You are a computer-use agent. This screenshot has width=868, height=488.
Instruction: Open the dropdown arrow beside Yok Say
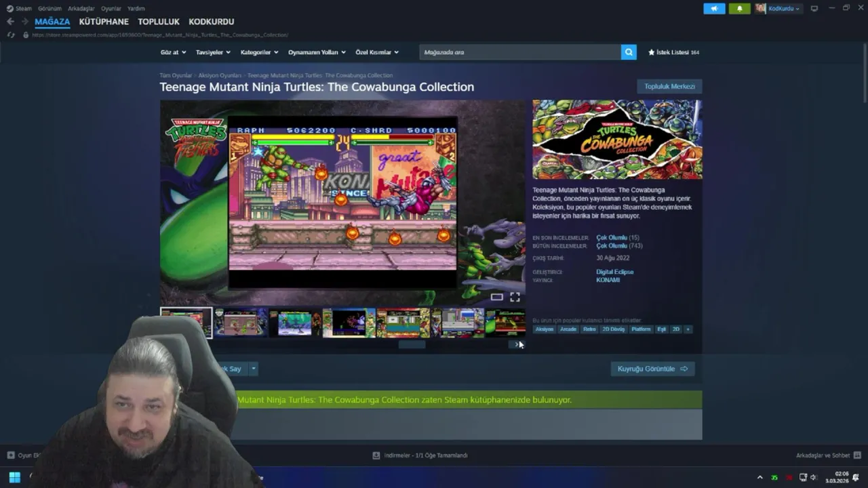pyautogui.click(x=254, y=369)
